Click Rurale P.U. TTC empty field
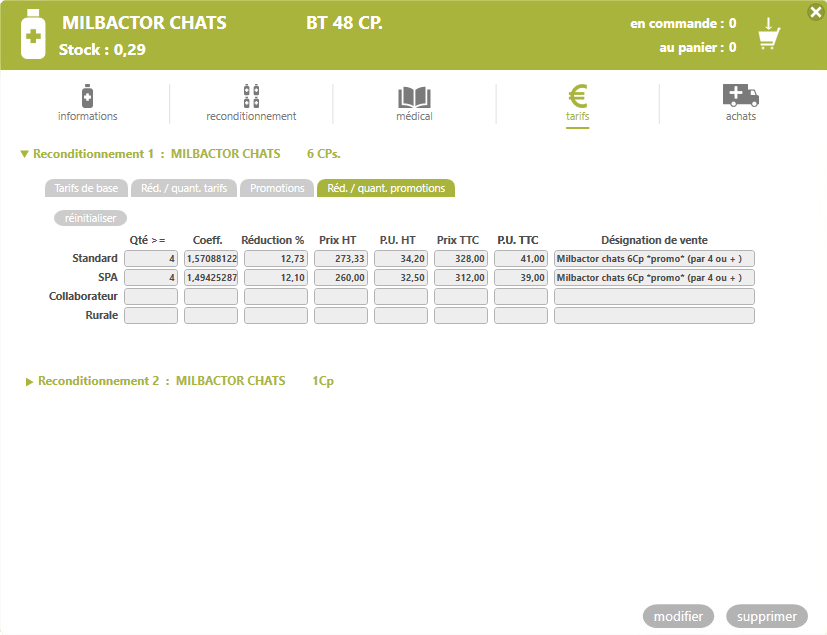 (x=521, y=315)
